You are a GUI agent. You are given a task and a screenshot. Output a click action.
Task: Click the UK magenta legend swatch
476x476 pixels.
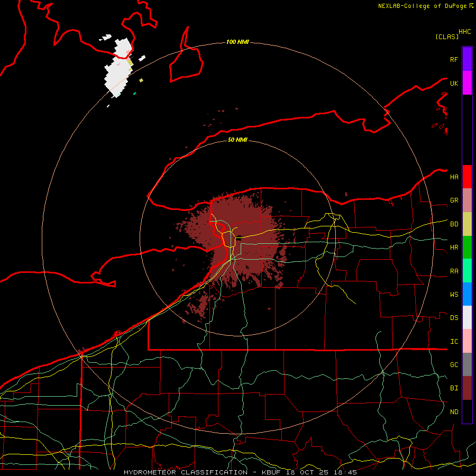[x=467, y=83]
